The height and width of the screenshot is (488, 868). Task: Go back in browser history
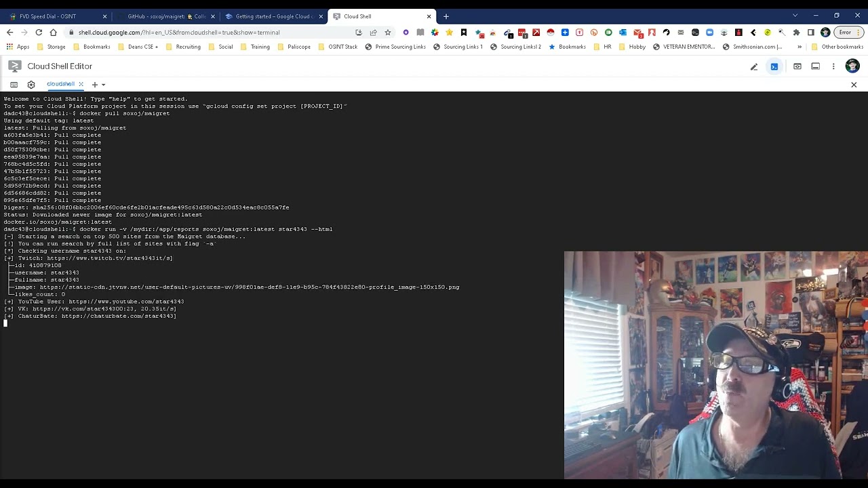9,33
